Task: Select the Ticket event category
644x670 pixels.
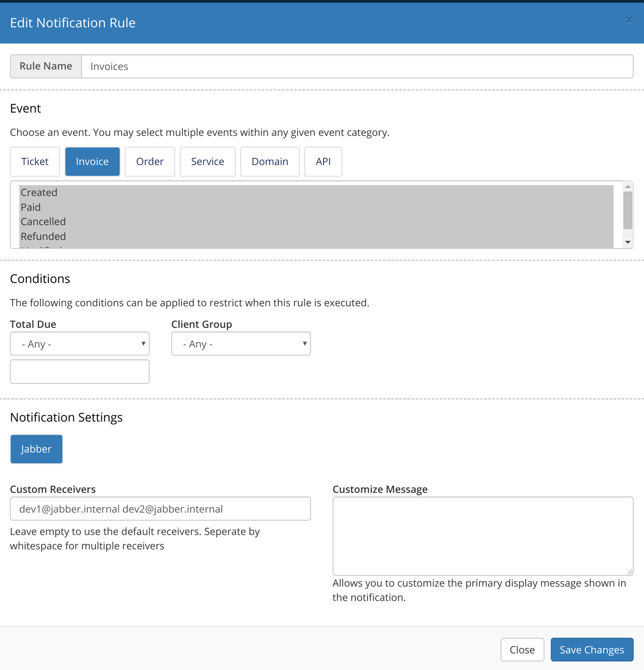Action: point(35,161)
